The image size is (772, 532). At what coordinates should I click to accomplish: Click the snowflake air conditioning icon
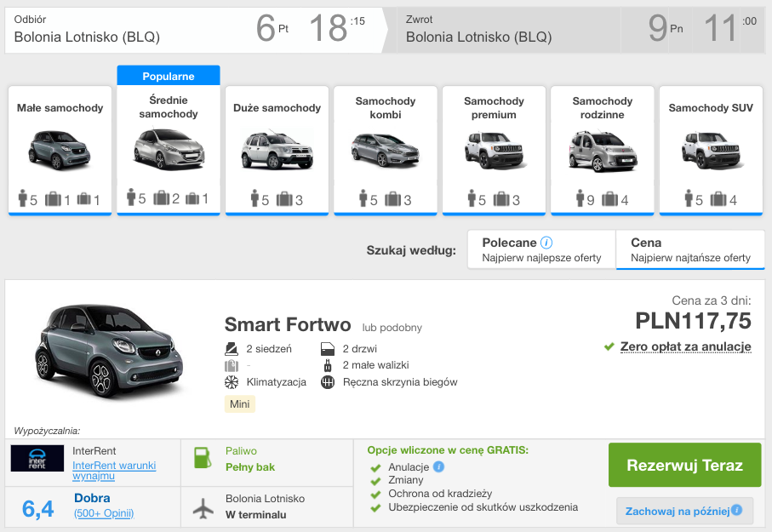232,382
